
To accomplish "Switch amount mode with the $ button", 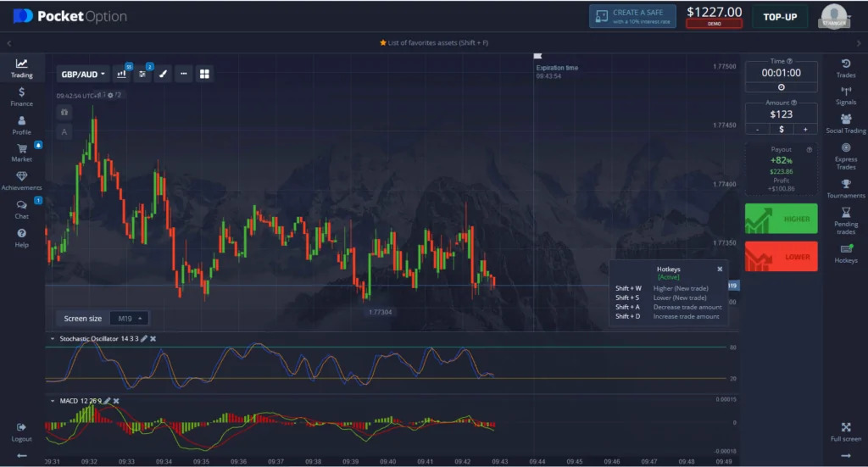I will 781,130.
